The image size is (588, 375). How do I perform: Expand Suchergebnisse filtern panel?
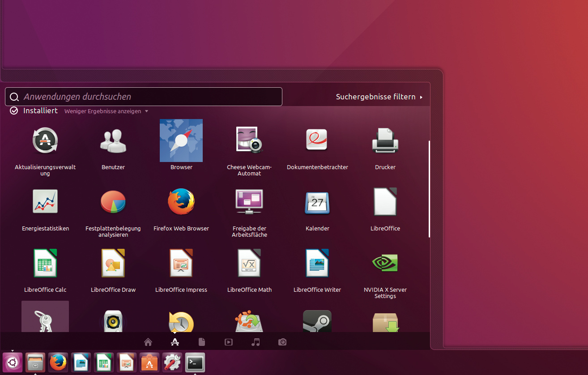379,97
